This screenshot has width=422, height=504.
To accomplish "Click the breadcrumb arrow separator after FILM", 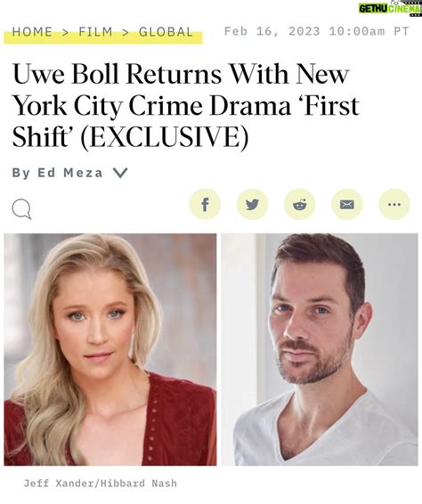I will click(x=126, y=32).
